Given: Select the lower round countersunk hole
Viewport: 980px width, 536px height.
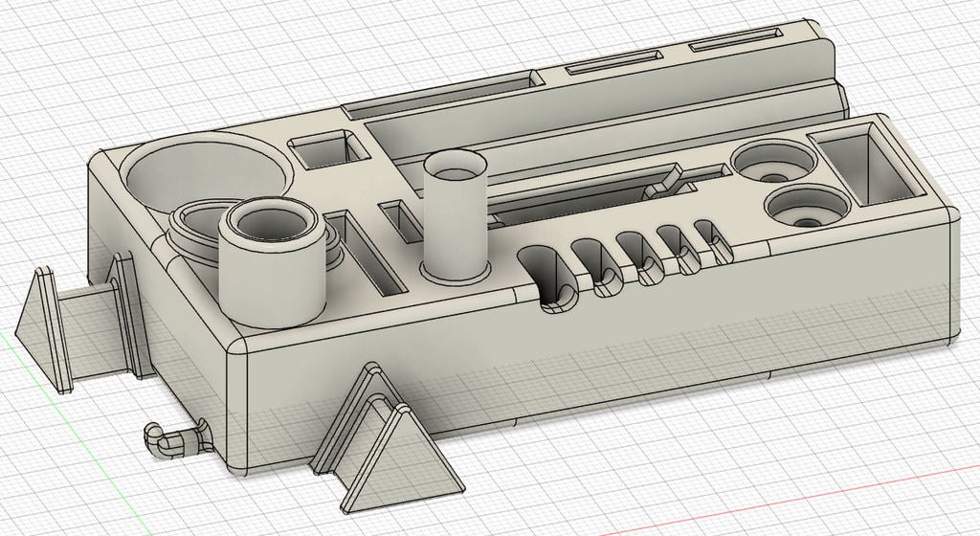Looking at the screenshot, I should point(808,208).
